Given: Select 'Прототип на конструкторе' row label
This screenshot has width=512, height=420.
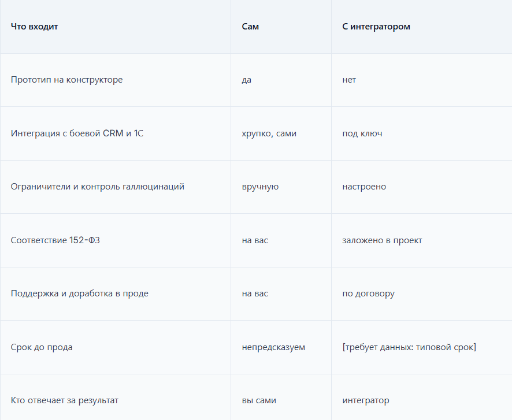Looking at the screenshot, I should point(66,80).
